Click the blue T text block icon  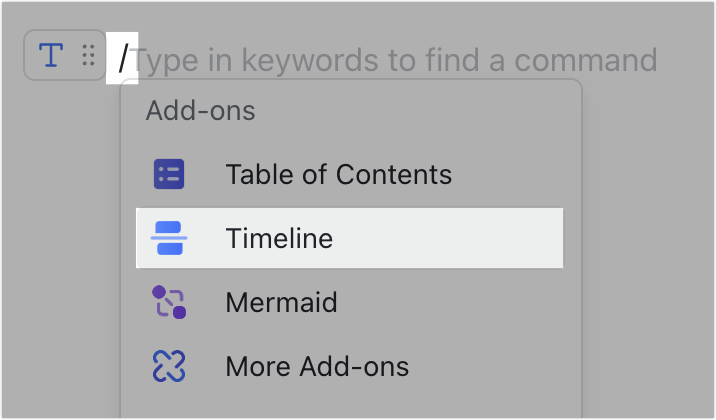(x=51, y=55)
